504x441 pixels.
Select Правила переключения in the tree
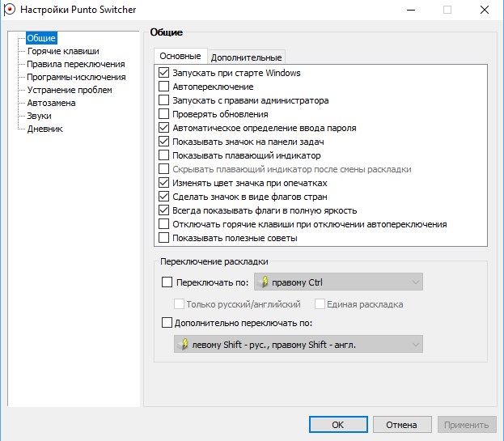pos(75,64)
